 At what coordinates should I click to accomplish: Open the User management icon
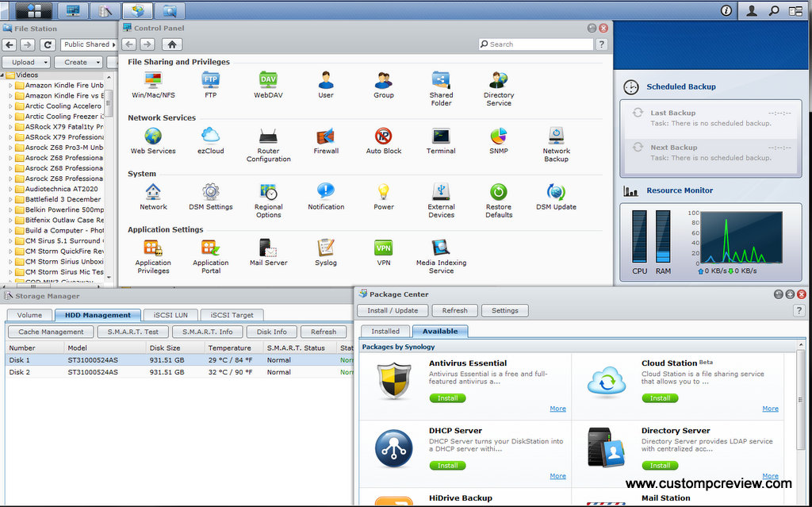326,84
